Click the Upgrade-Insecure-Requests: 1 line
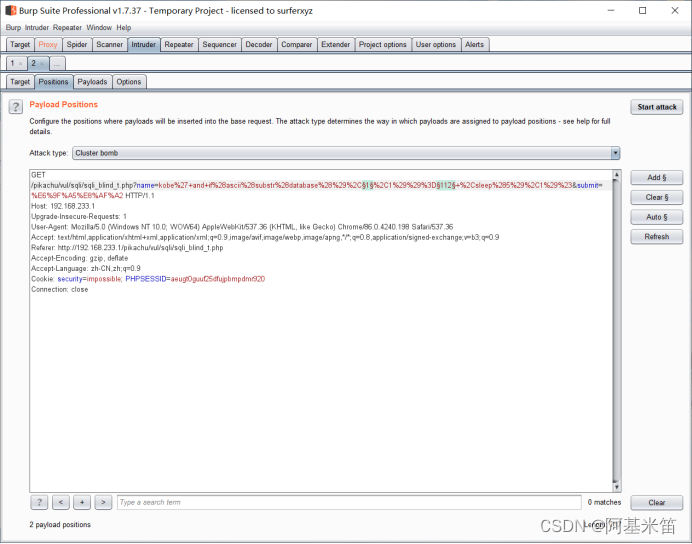This screenshot has height=544, width=692. point(79,217)
